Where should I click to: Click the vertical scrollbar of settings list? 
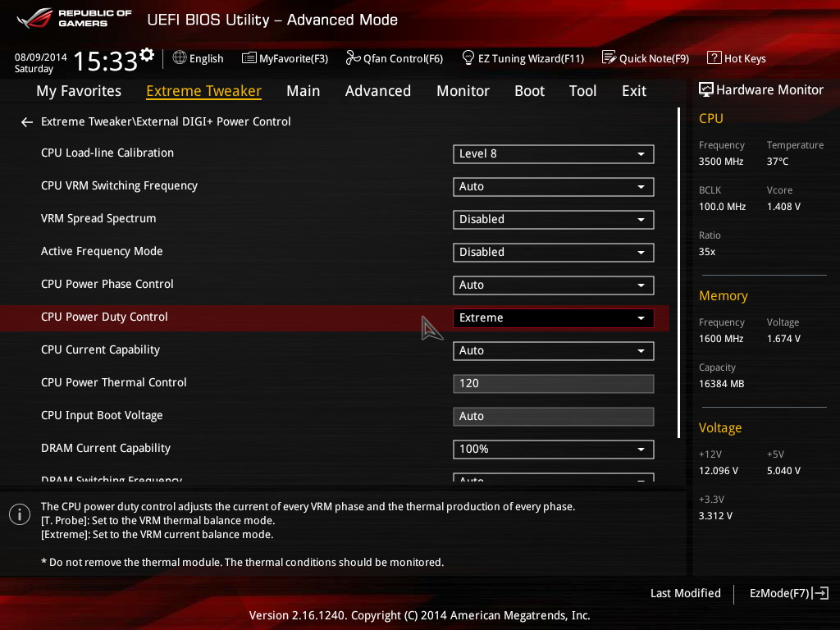(x=678, y=272)
